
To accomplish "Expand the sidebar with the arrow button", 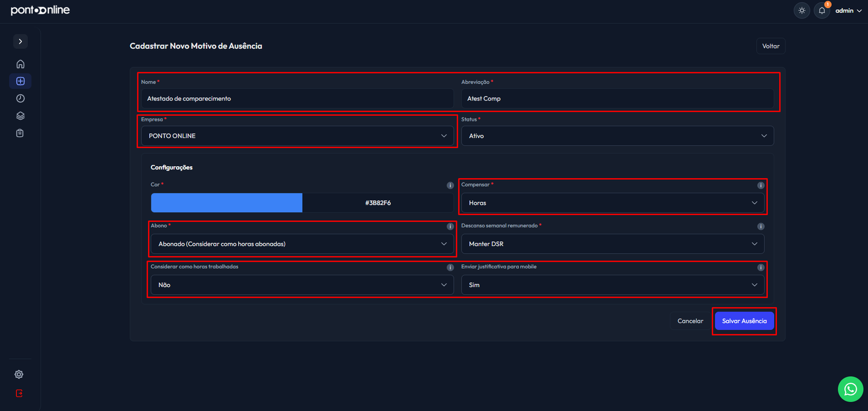I will tap(20, 41).
